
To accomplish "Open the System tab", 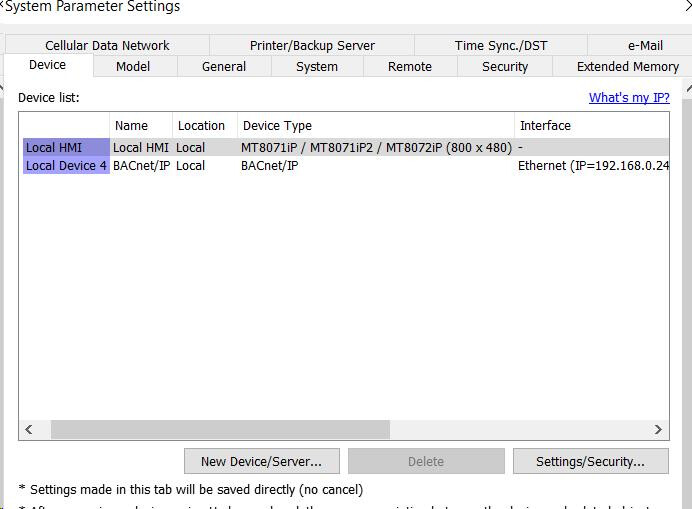I will (316, 67).
